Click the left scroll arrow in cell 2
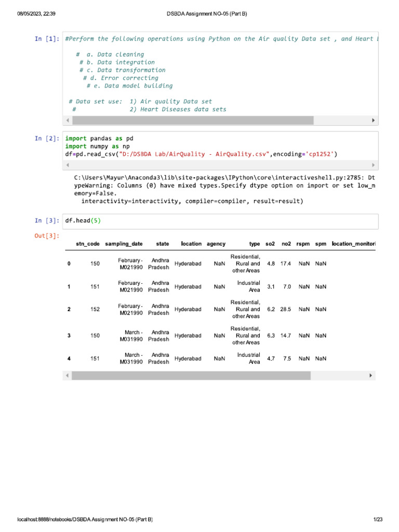The height and width of the screenshot is (532, 399). pyautogui.click(x=68, y=165)
